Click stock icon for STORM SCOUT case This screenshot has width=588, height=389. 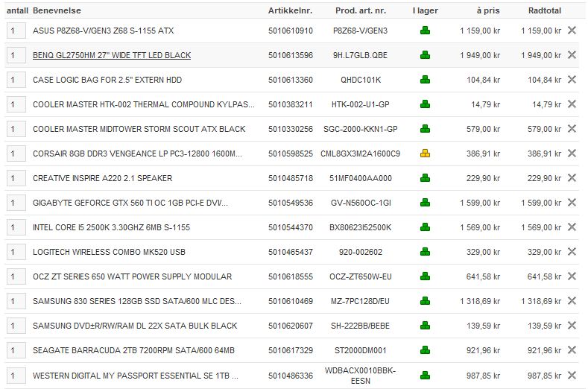click(425, 128)
